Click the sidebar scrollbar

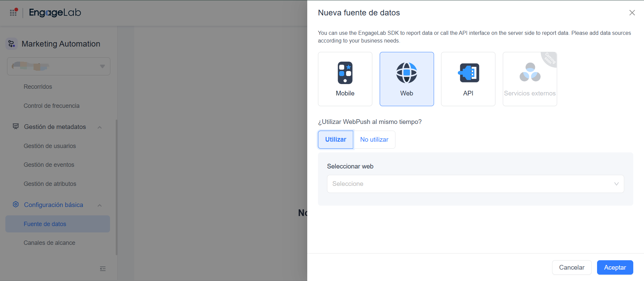click(116, 188)
